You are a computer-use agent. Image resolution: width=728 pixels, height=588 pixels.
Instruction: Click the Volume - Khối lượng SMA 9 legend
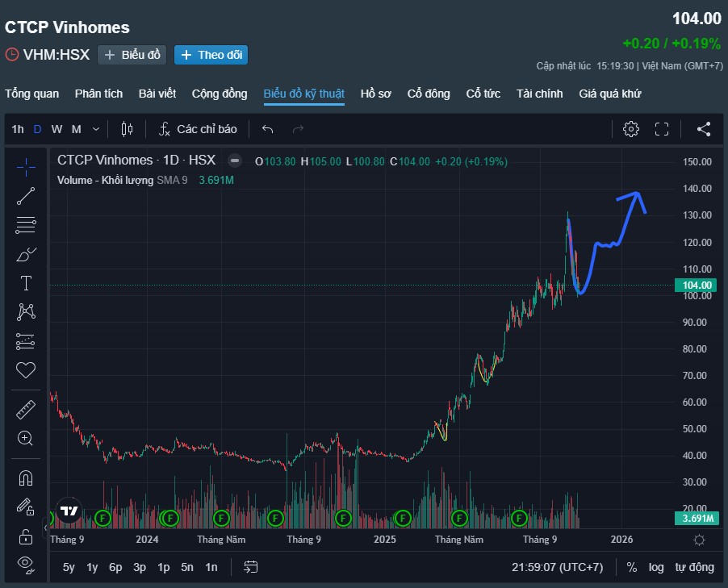tap(122, 180)
